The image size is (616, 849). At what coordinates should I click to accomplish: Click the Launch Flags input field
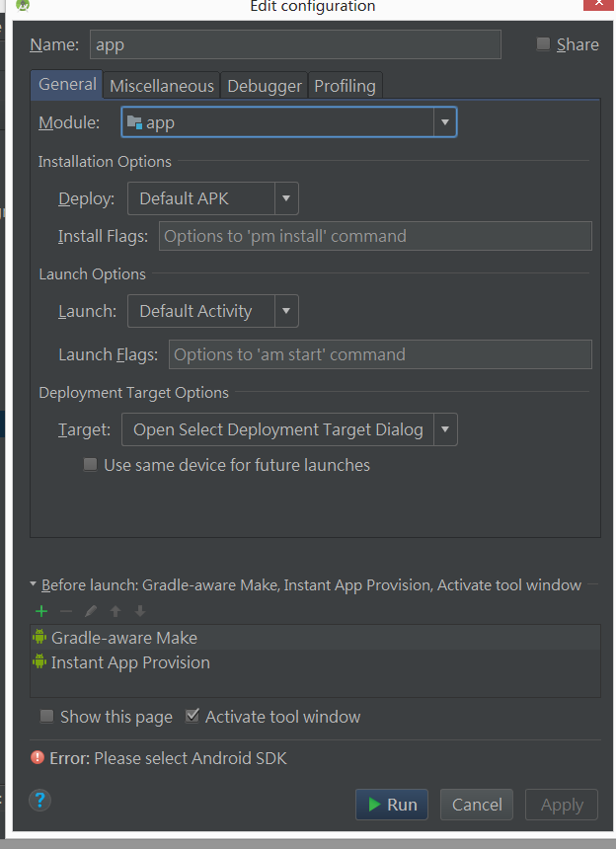coord(380,354)
